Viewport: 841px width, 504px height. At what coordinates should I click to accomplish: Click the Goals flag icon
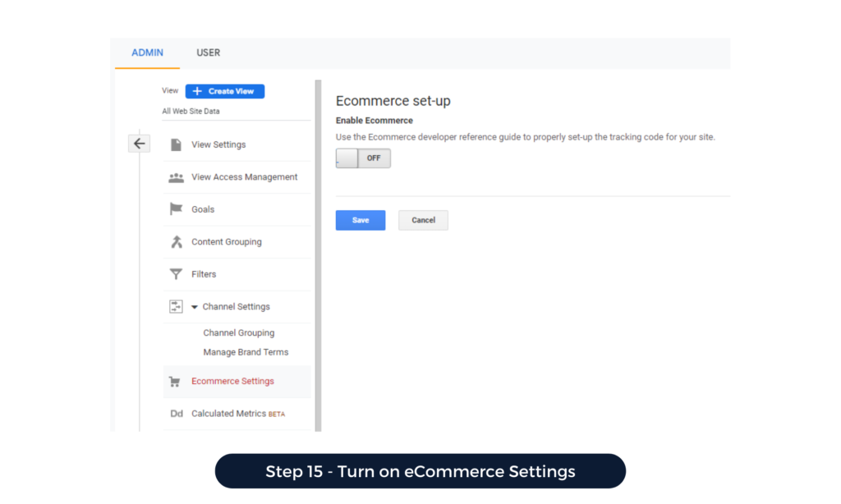point(176,209)
